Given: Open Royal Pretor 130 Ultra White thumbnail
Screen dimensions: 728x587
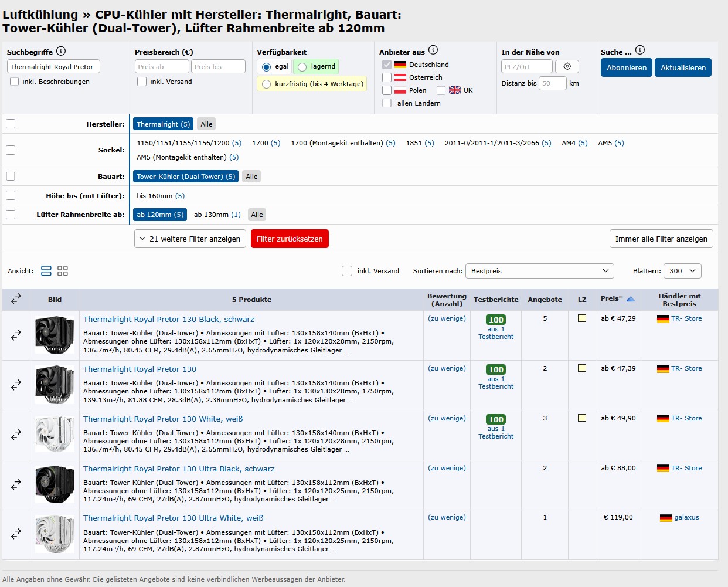Looking at the screenshot, I should (x=55, y=534).
